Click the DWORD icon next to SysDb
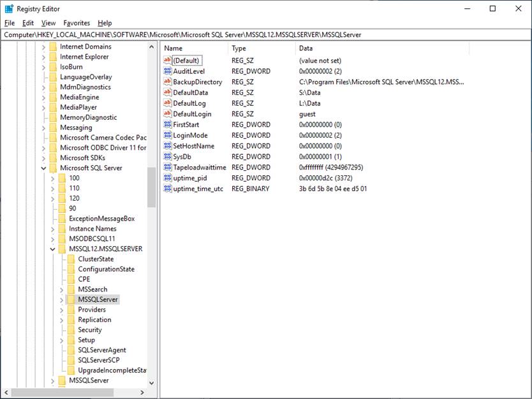The width and height of the screenshot is (532, 399). click(x=167, y=156)
